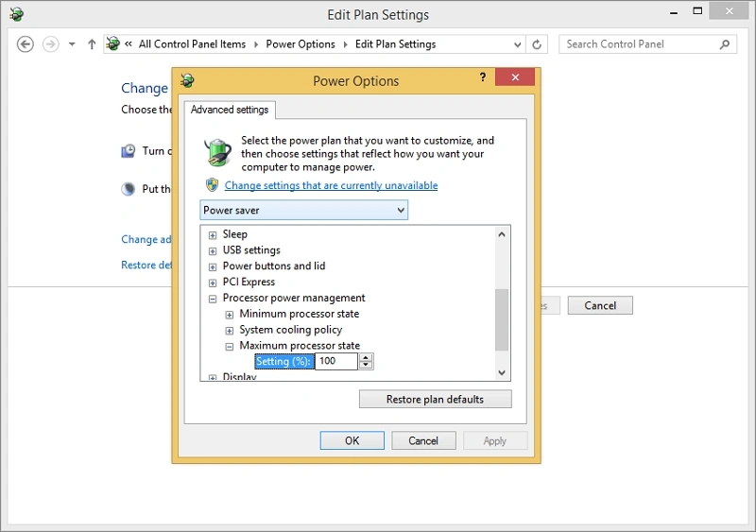Select System cooling policy label
The height and width of the screenshot is (532, 756).
click(291, 330)
